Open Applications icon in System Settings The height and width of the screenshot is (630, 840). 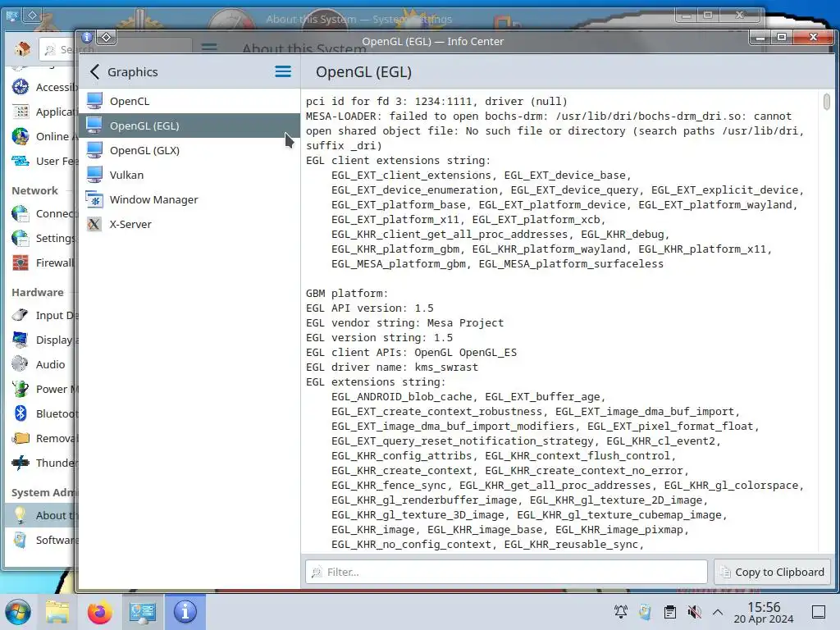point(21,112)
